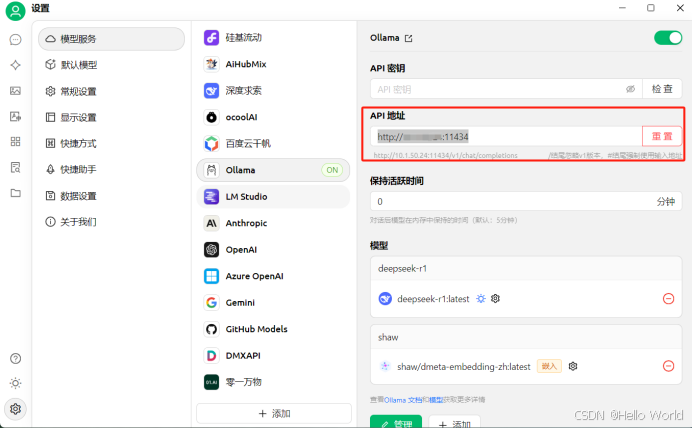692x429 pixels.
Task: Select the GitHub Models provider
Action: tap(273, 329)
